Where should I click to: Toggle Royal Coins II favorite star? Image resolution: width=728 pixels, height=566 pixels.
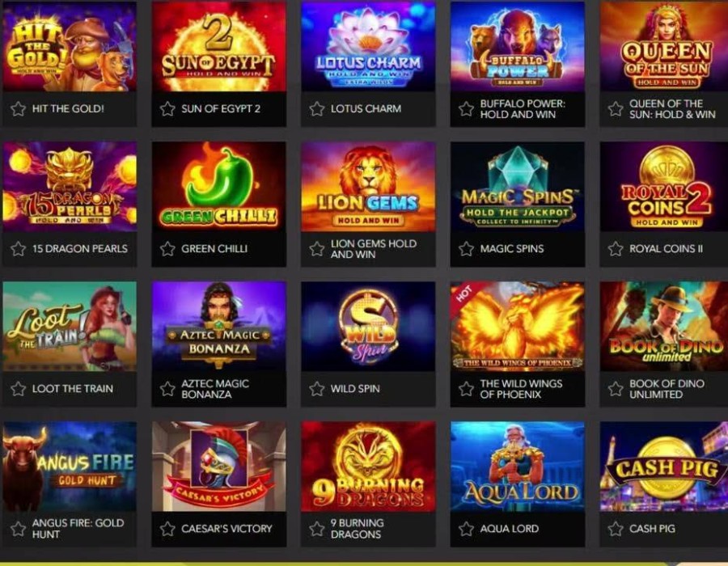point(616,249)
